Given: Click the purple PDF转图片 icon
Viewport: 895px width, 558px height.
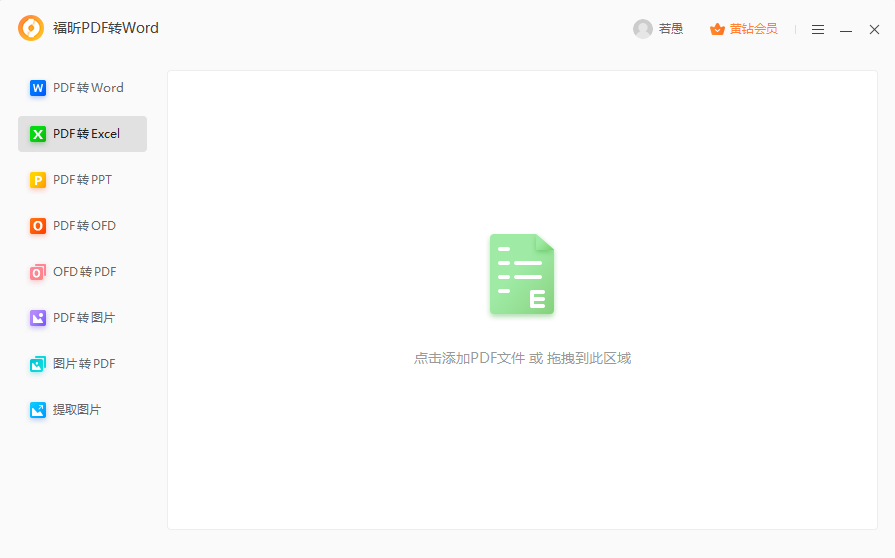Looking at the screenshot, I should [38, 318].
